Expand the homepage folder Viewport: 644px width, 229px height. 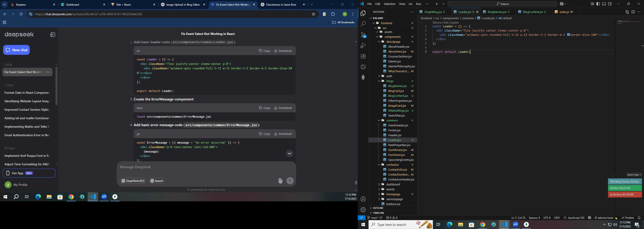click(393, 194)
